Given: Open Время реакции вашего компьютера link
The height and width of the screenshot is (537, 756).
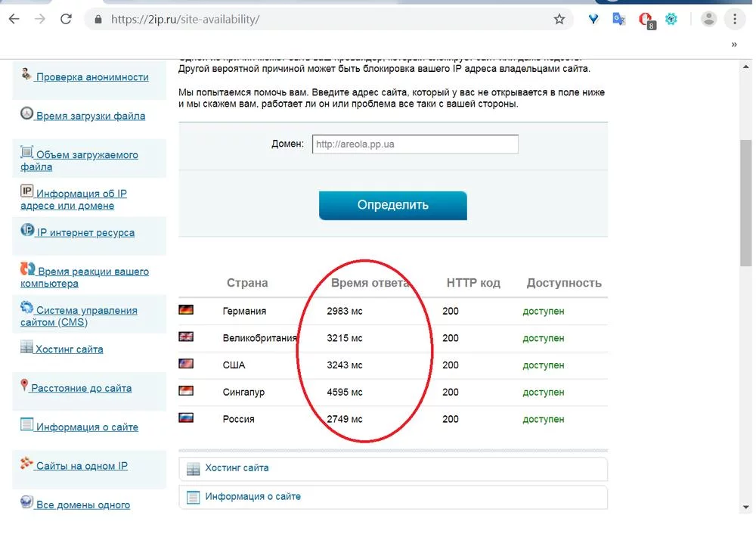Looking at the screenshot, I should coord(85,278).
